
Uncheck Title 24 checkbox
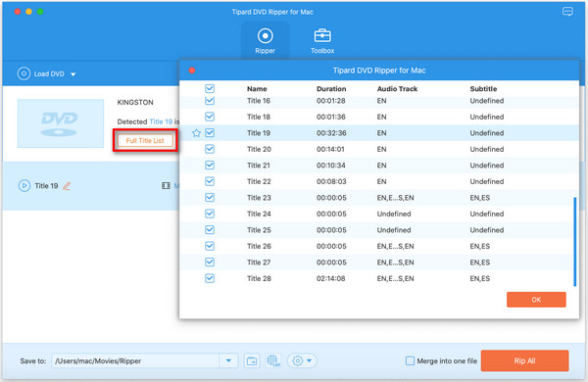(210, 214)
